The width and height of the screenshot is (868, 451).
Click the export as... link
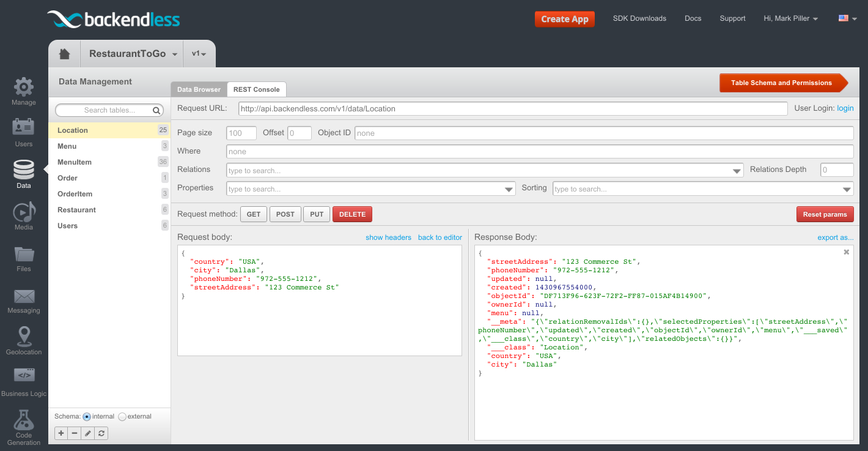[836, 237]
